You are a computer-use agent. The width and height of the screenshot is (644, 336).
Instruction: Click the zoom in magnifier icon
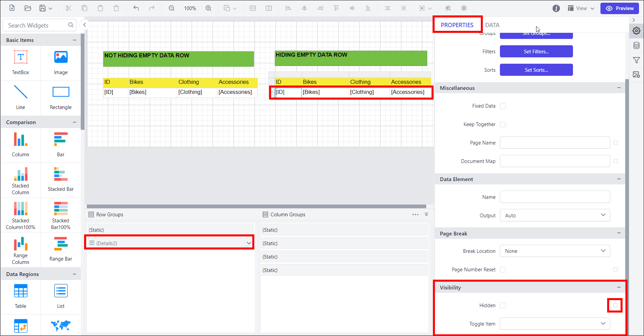pos(208,8)
